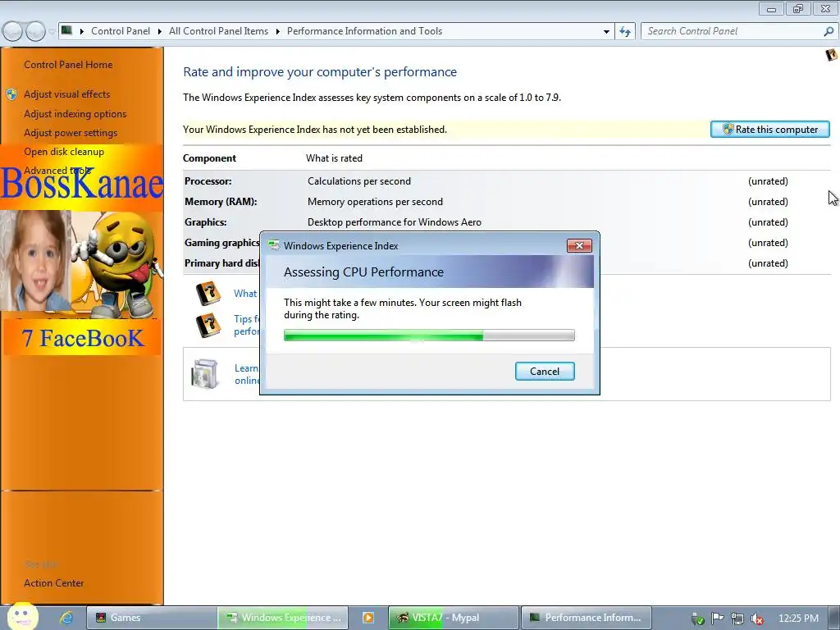
Task: Click Calculations per second text
Action: click(x=359, y=181)
